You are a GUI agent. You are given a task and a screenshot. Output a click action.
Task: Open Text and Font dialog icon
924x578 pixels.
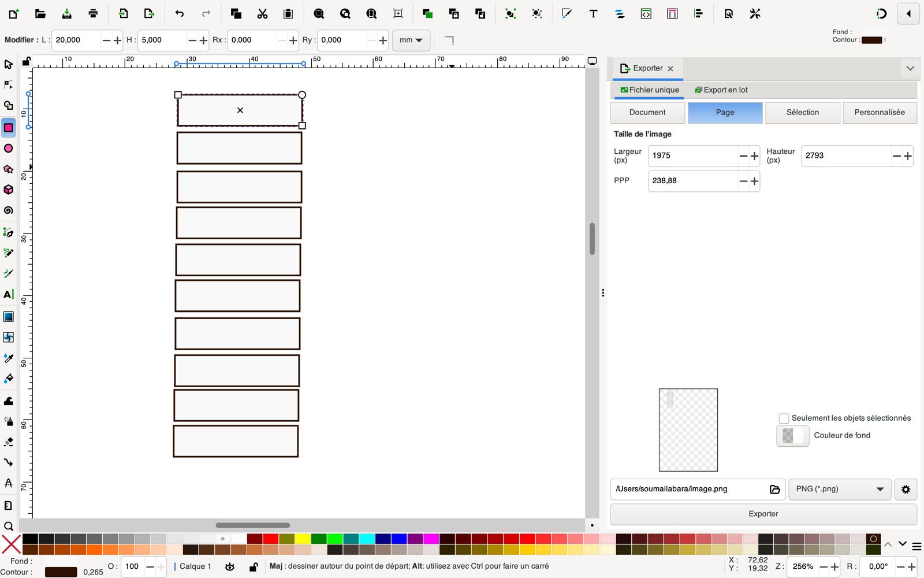pyautogui.click(x=593, y=13)
